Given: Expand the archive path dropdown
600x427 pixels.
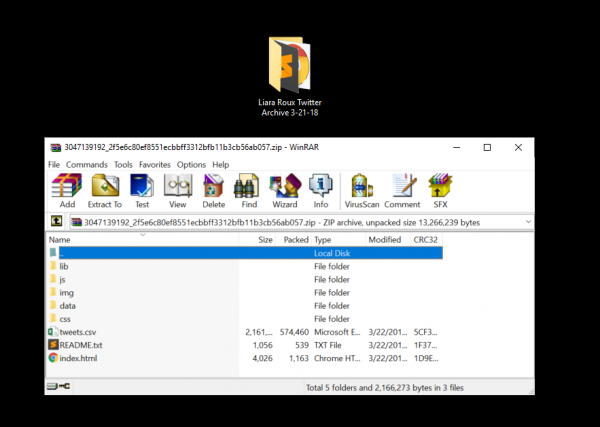Looking at the screenshot, I should [523, 222].
